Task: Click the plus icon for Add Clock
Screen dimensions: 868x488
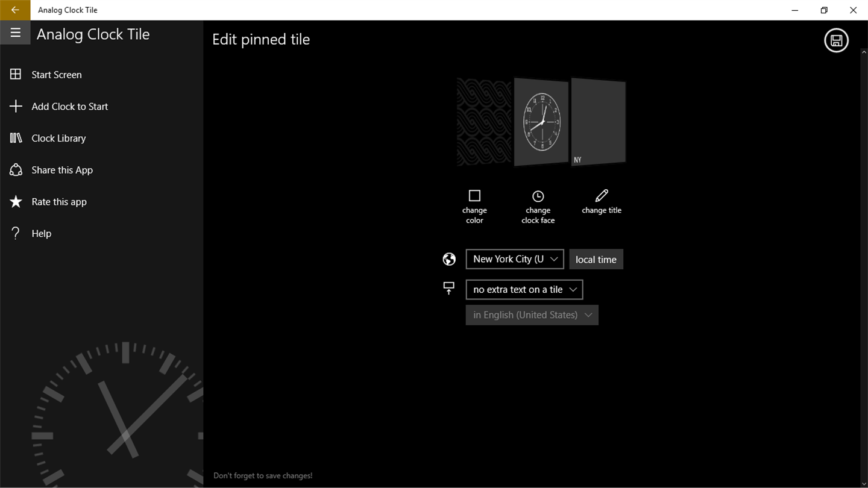Action: click(x=16, y=107)
